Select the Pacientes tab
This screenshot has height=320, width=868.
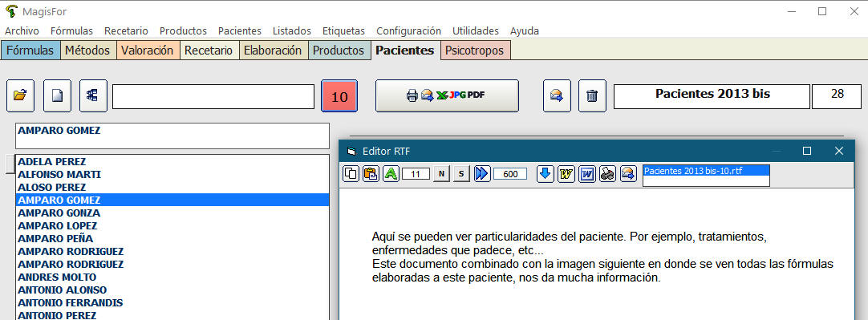[x=405, y=51]
